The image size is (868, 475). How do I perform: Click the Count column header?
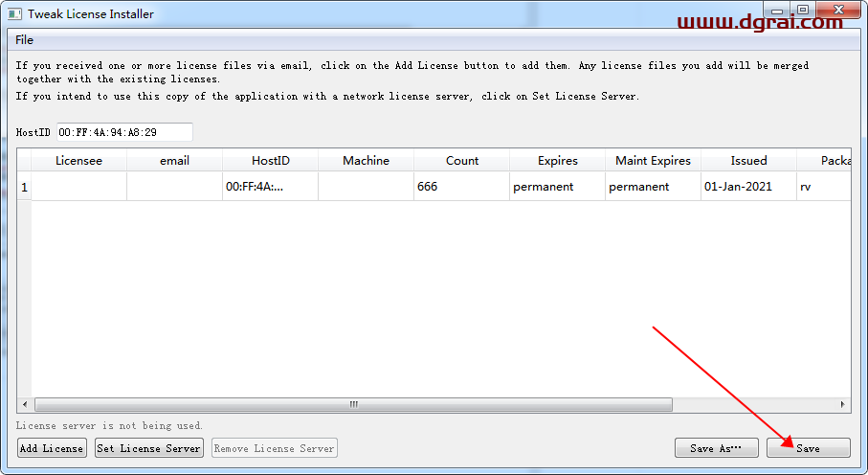[461, 161]
